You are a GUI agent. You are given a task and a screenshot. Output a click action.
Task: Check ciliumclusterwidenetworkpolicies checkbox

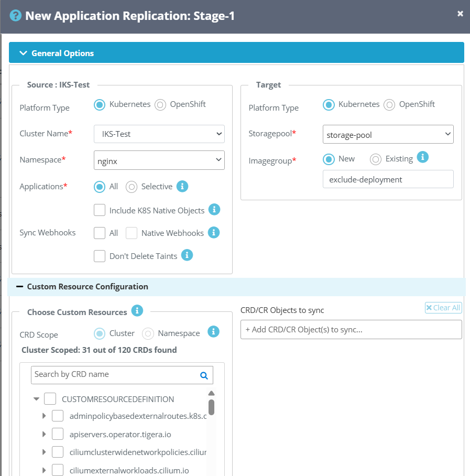click(58, 452)
